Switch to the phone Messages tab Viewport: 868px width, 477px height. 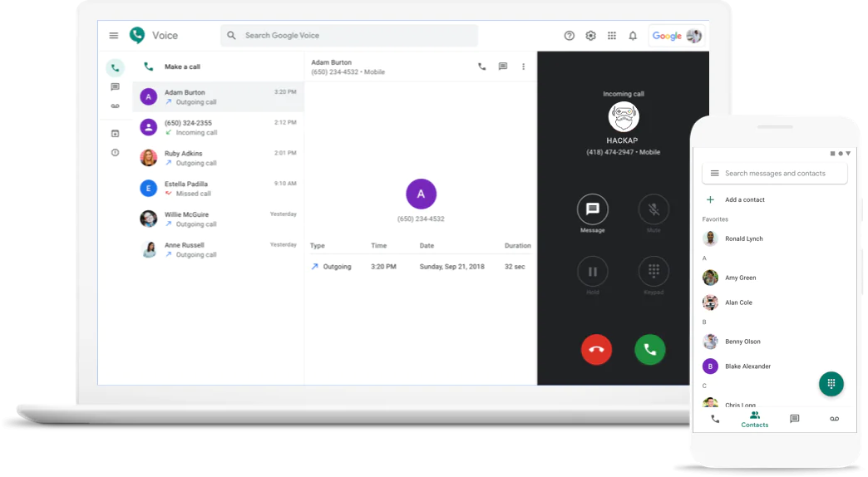[794, 419]
